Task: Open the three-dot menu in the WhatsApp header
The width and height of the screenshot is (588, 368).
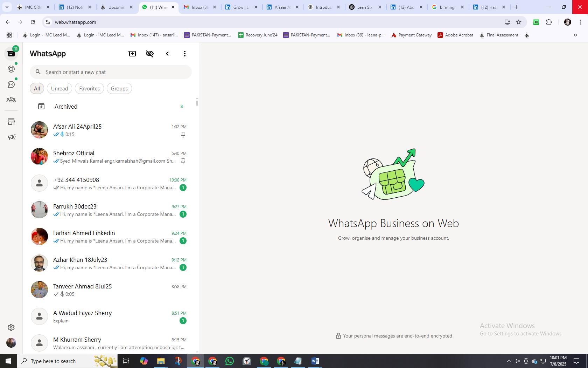Action: (185, 54)
